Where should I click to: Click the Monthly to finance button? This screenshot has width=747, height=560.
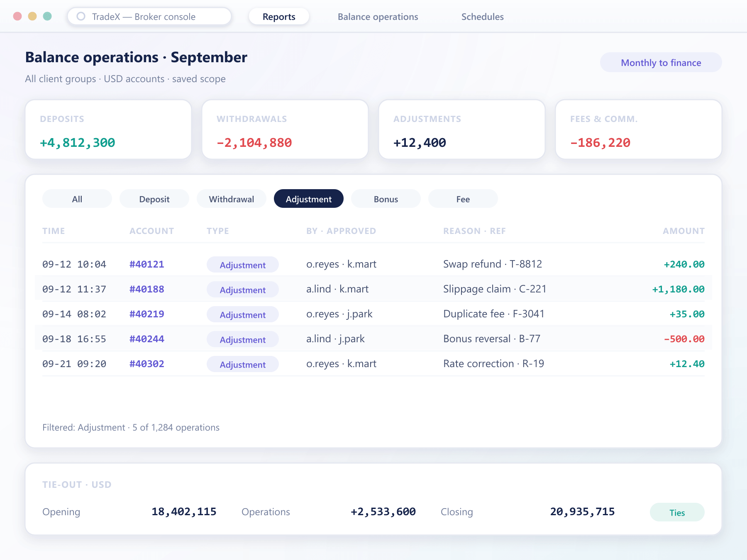[661, 63]
